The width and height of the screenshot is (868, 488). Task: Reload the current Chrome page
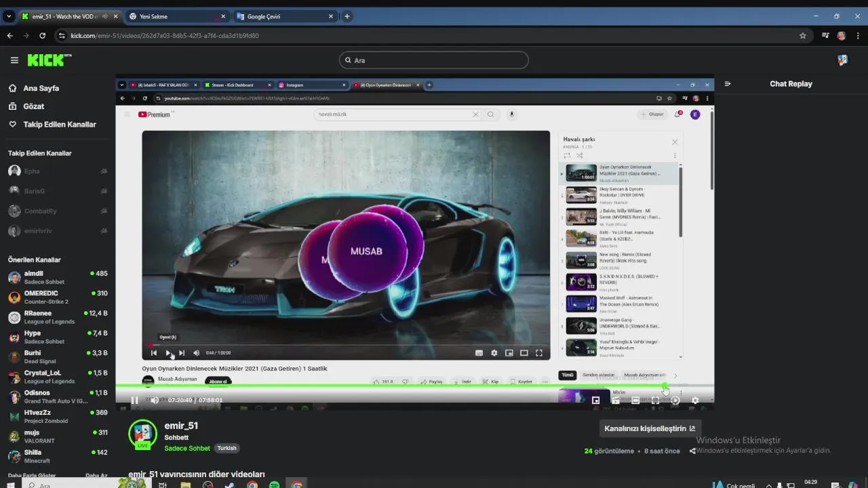[x=43, y=35]
